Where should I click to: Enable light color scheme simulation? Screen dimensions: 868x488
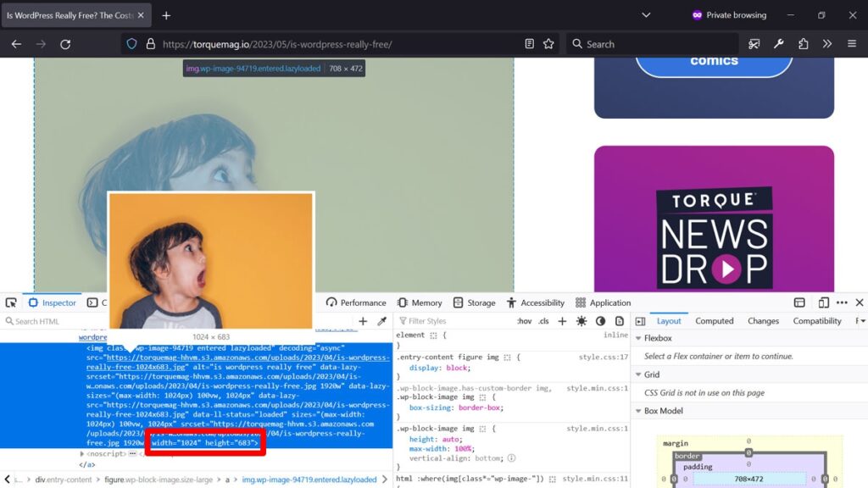click(x=581, y=321)
